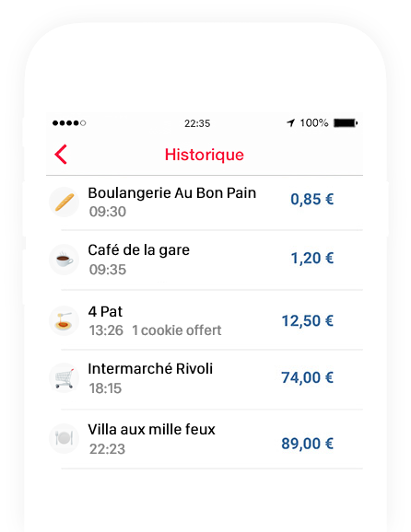Open the Café de la gare entry
The image size is (411, 532).
(x=205, y=260)
